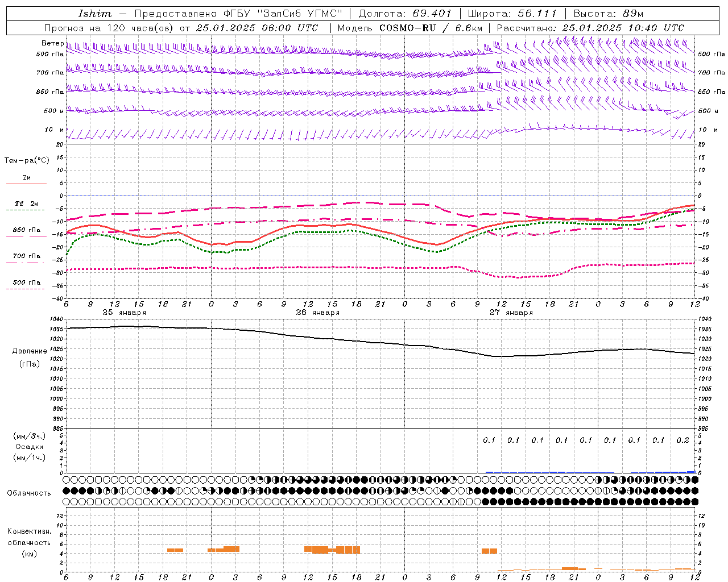Click the (гПа) unit under Давление

[x=30, y=364]
